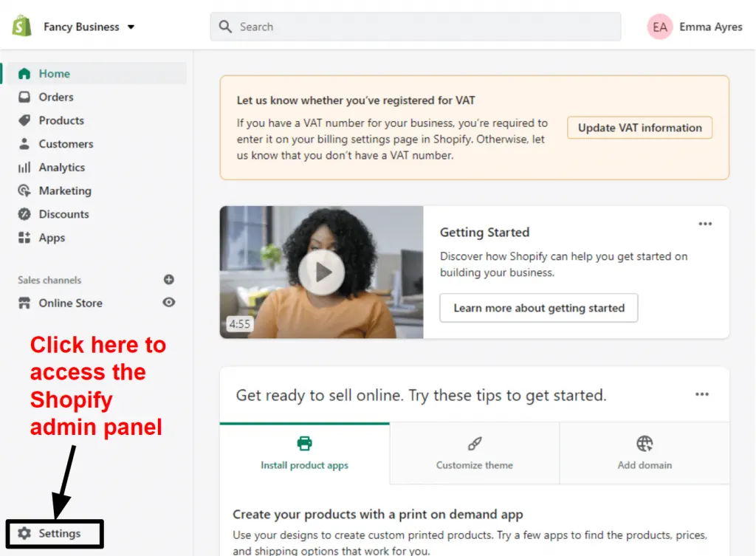Open Customers in the sidebar
Viewport: 756px width, 556px height.
point(66,144)
